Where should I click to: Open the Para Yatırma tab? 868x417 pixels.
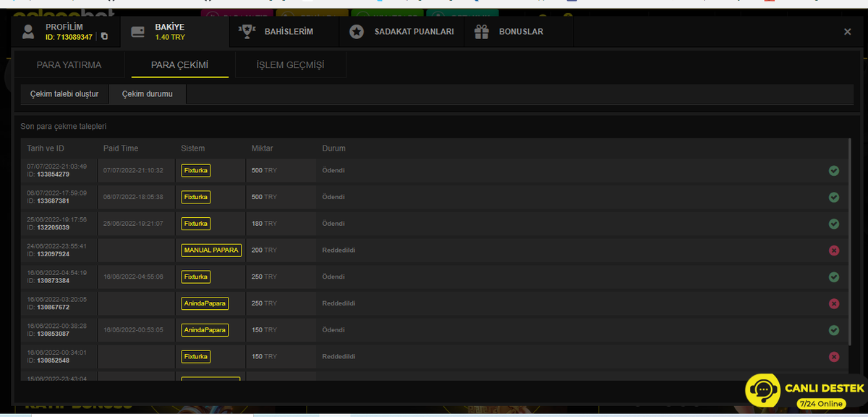click(x=69, y=65)
